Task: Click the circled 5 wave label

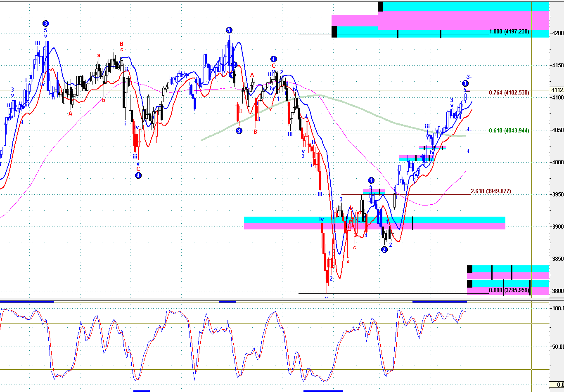Action: (x=229, y=30)
